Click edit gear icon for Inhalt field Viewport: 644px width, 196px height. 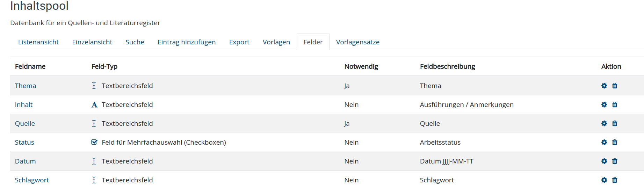point(604,104)
